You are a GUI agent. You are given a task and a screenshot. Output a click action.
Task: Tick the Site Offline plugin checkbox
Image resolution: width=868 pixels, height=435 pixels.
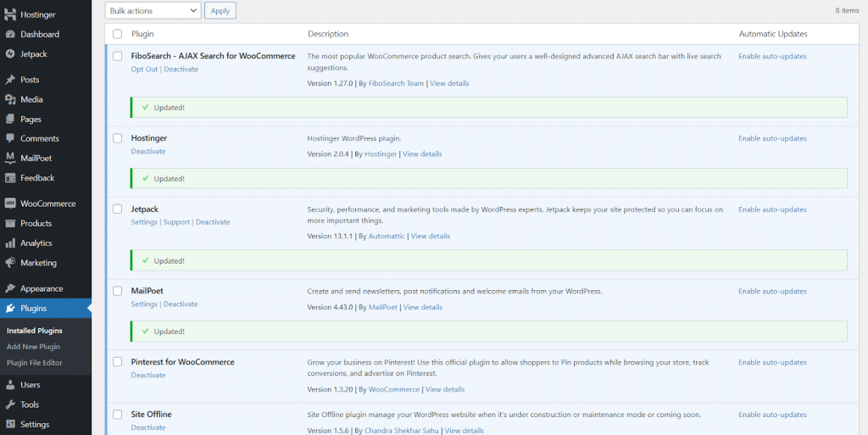(117, 415)
